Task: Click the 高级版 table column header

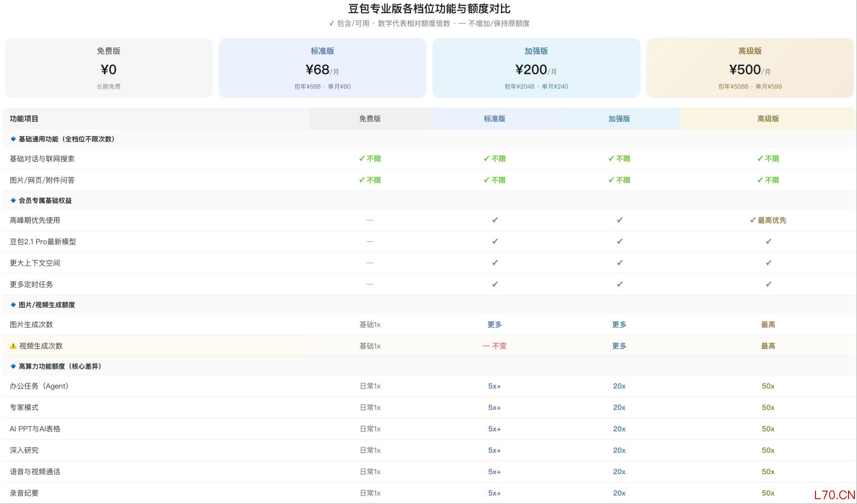Action: point(768,119)
